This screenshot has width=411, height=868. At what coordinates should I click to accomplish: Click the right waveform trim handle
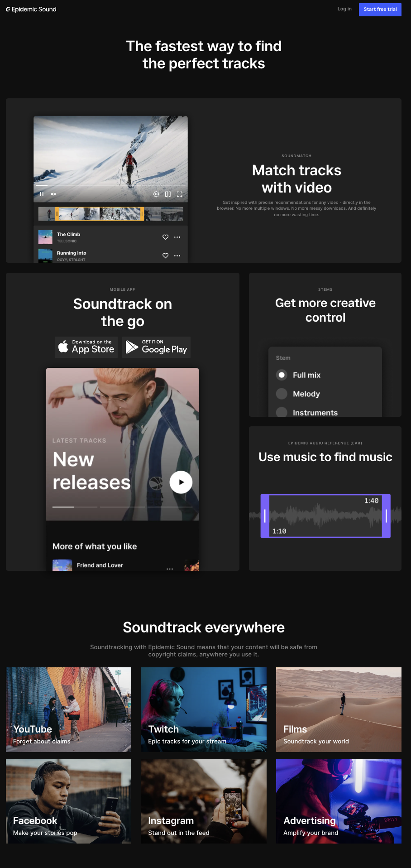click(386, 516)
